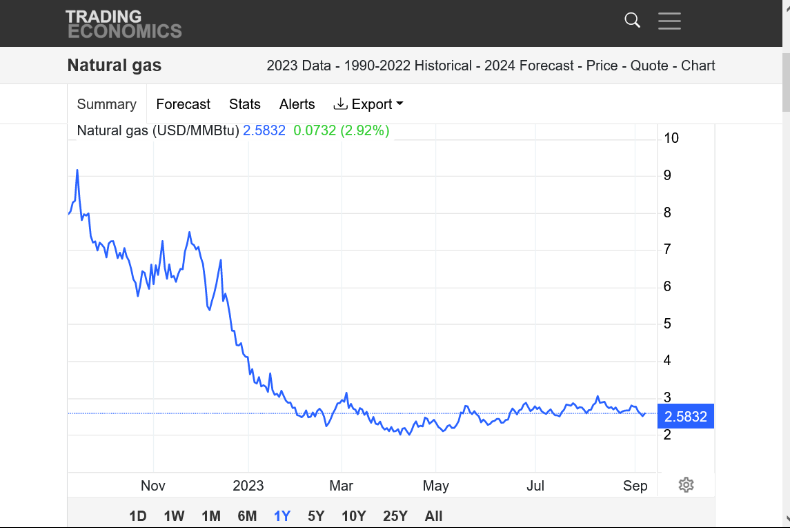Set chart range to 6M

click(x=247, y=516)
